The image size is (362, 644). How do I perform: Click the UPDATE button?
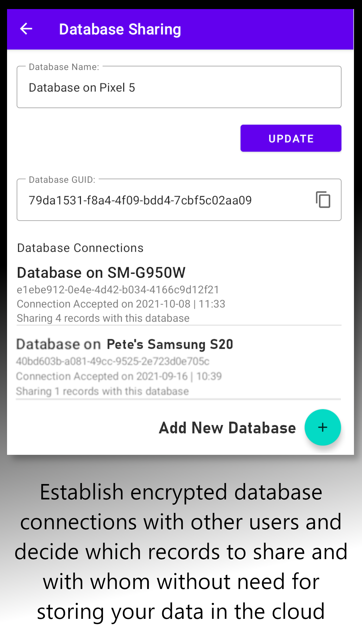pyautogui.click(x=291, y=138)
